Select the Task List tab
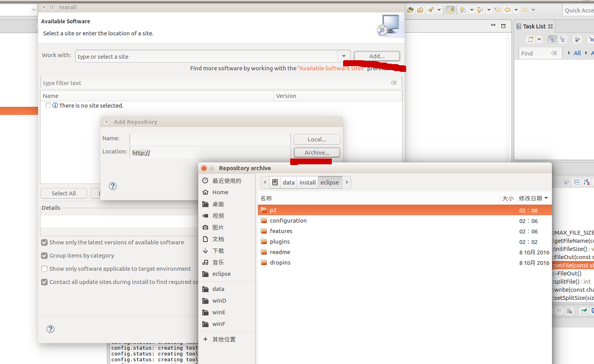 [x=534, y=26]
